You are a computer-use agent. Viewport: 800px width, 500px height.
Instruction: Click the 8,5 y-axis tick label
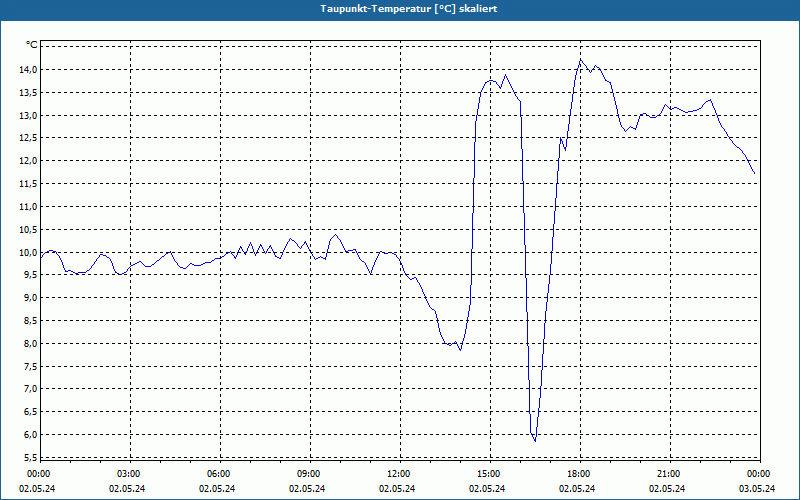(x=32, y=320)
